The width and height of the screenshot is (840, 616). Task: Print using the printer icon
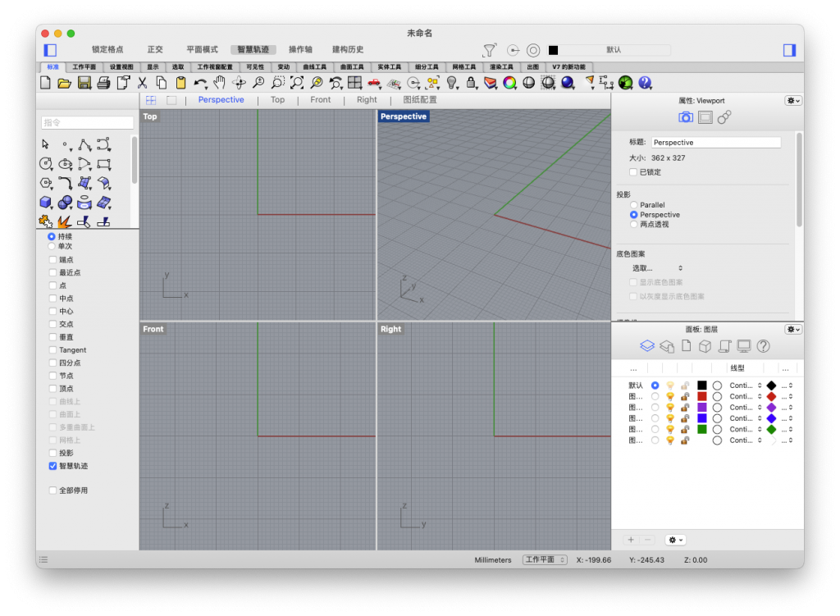(103, 83)
